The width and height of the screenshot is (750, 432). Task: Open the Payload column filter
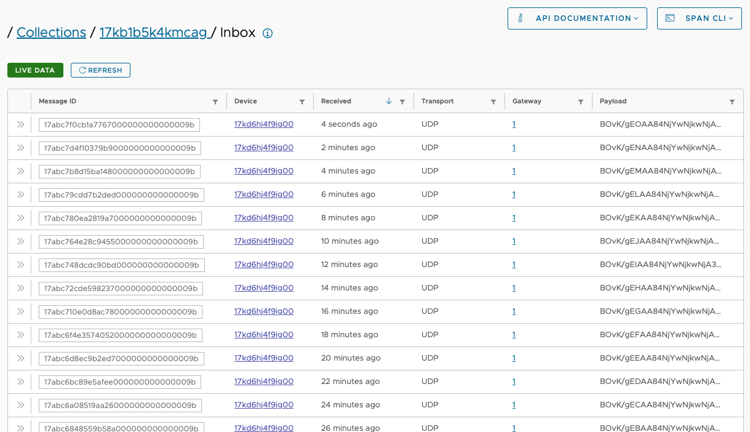tap(732, 102)
